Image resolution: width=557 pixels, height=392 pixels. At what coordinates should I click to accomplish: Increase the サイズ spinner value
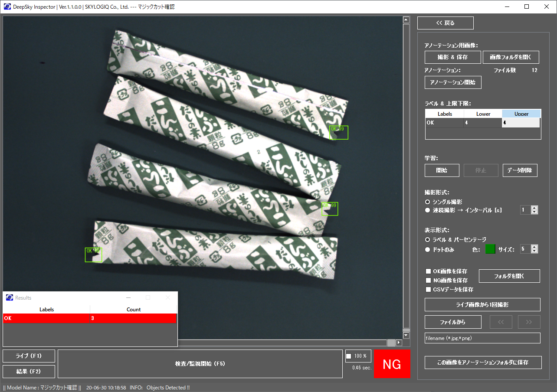534,247
